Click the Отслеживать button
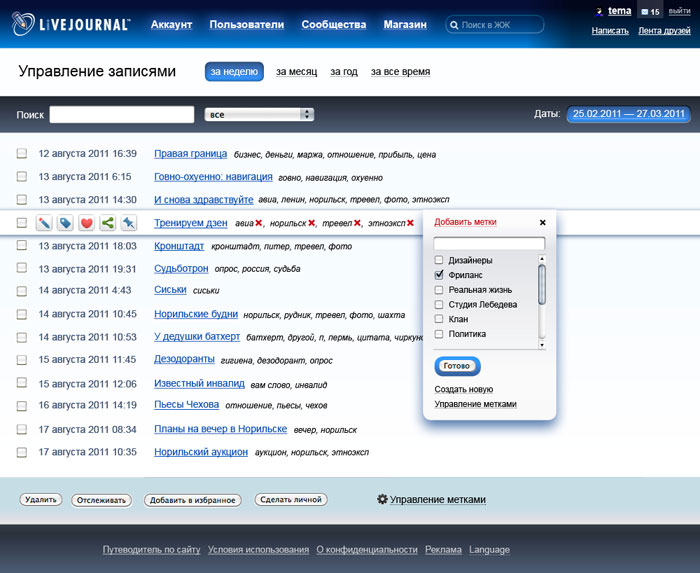 coord(101,500)
